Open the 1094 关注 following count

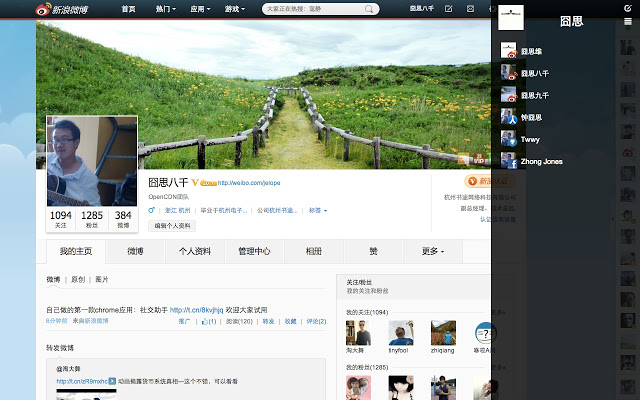pyautogui.click(x=60, y=219)
